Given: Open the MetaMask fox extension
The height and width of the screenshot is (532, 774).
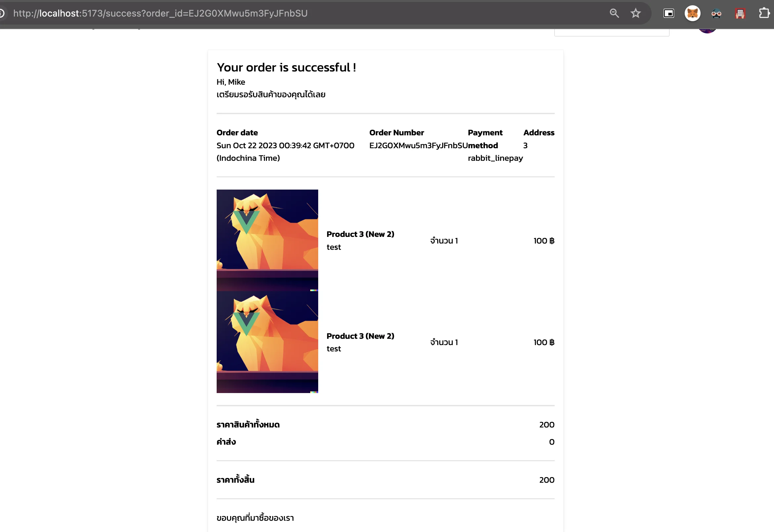Looking at the screenshot, I should pyautogui.click(x=692, y=13).
